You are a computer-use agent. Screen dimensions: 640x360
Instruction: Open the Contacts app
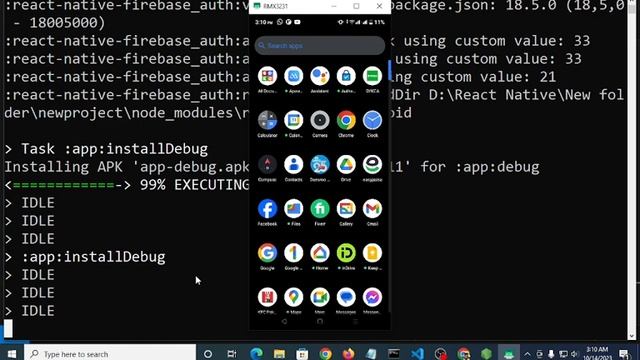coord(293,164)
